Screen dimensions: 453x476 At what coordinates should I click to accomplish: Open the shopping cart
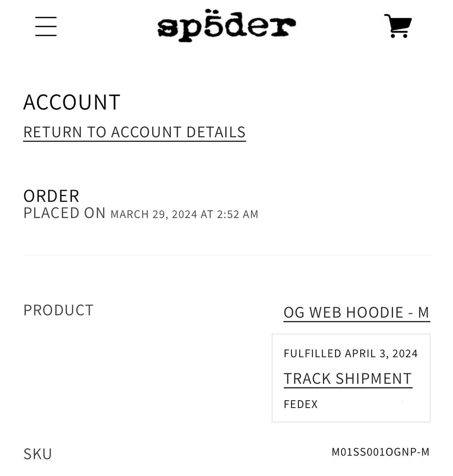coord(398,26)
